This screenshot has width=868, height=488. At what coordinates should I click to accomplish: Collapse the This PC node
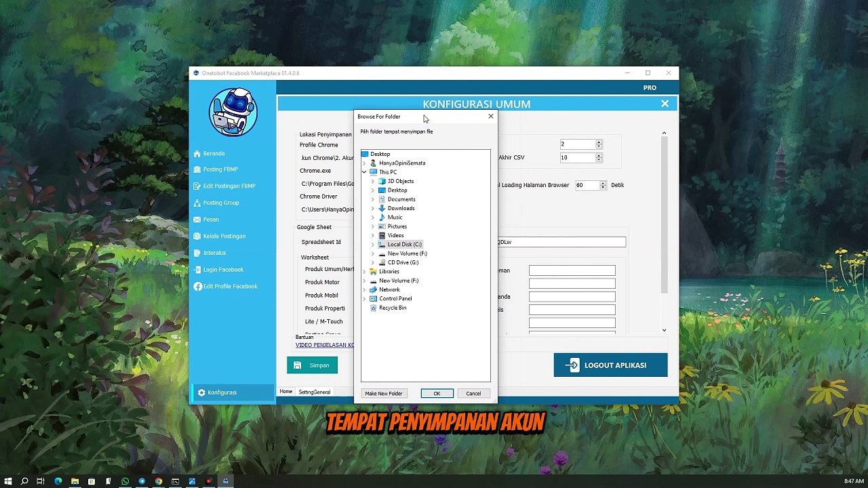[364, 172]
